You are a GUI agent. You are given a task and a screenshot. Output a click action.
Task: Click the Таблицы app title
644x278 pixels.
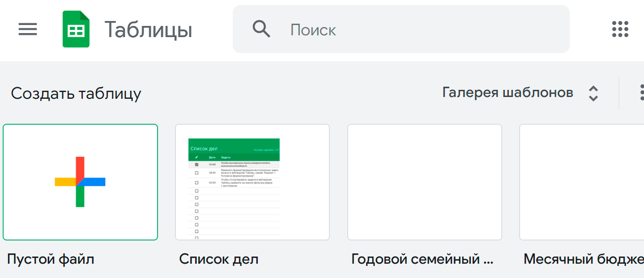pyautogui.click(x=149, y=30)
